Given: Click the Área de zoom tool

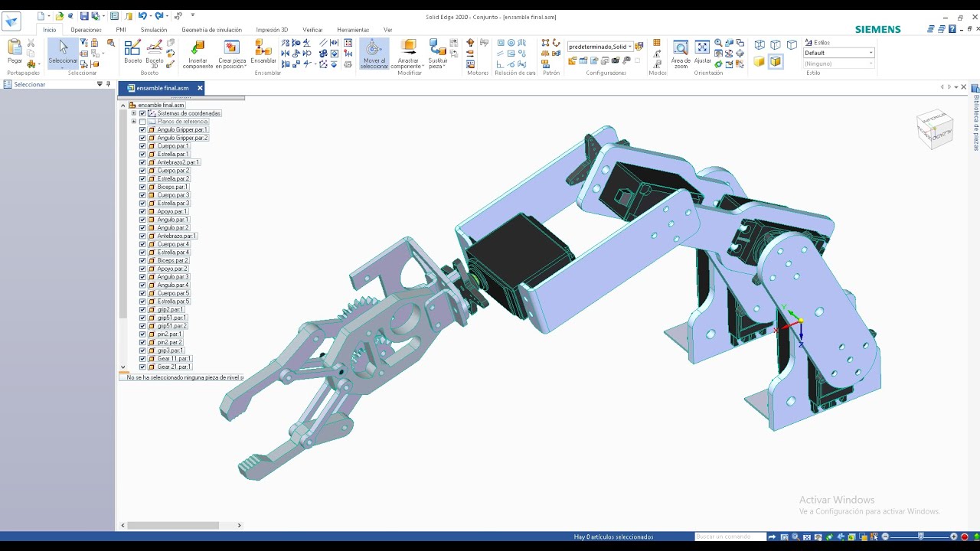Looking at the screenshot, I should (x=681, y=54).
